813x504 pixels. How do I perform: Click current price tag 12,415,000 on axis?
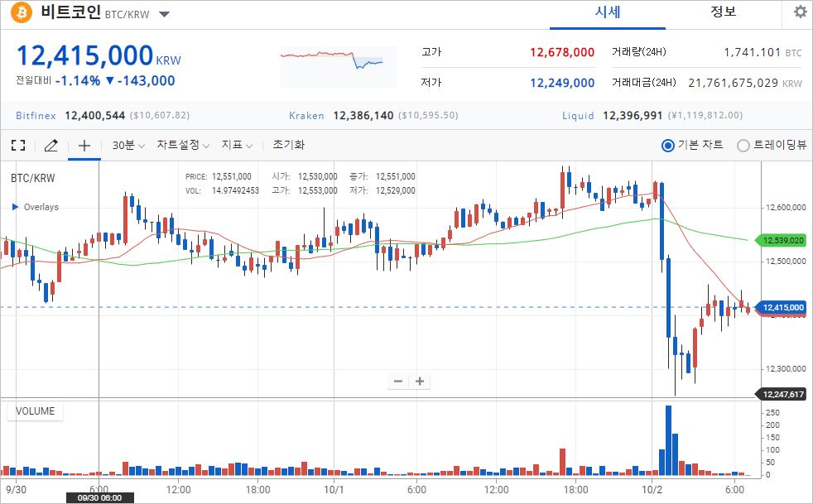pyautogui.click(x=782, y=308)
